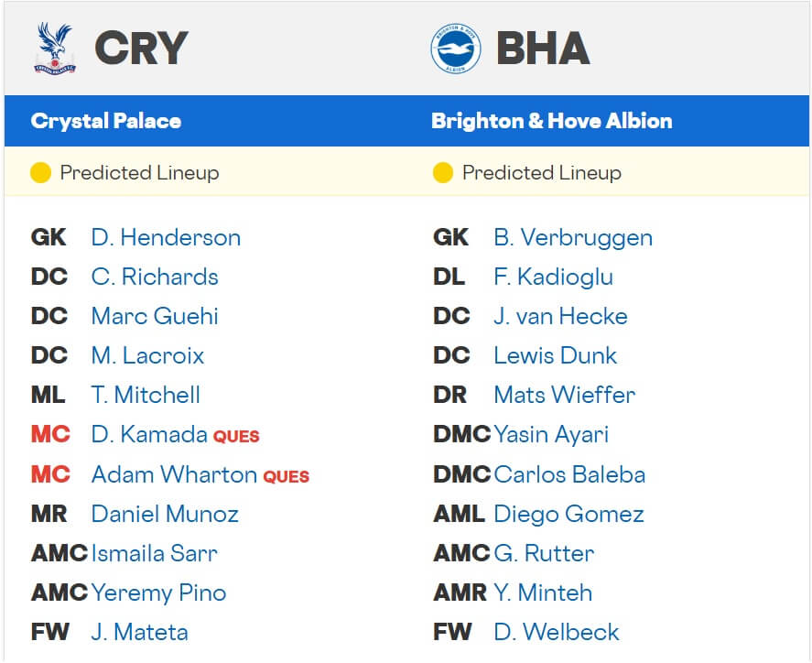The height and width of the screenshot is (663, 812).
Task: Click the red MC label next to D. Kamada
Action: pos(51,435)
